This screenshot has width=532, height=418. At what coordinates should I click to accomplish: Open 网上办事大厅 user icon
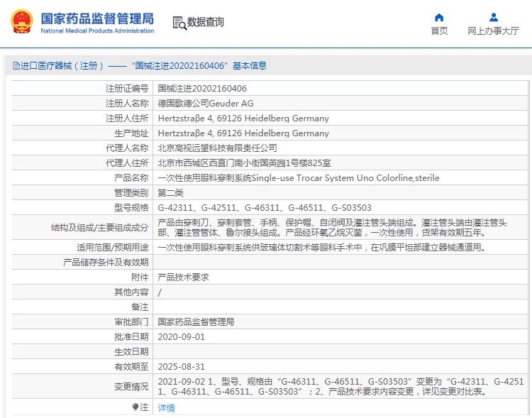click(493, 17)
